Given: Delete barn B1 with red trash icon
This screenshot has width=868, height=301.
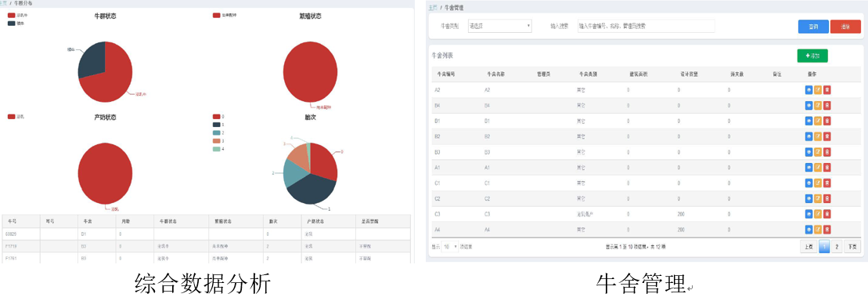Looking at the screenshot, I should point(827,121).
